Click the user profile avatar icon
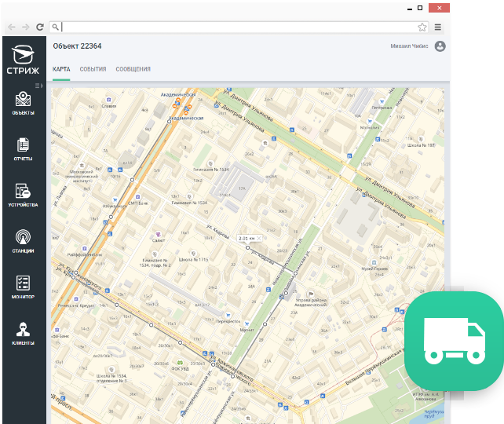 [x=440, y=46]
